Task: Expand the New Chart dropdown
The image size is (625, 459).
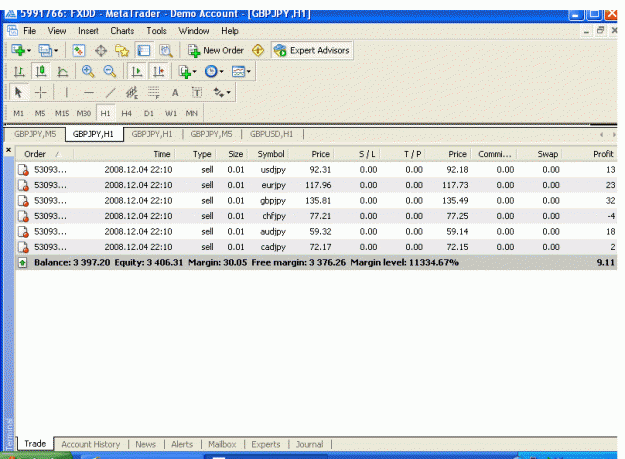Action: click(x=29, y=51)
